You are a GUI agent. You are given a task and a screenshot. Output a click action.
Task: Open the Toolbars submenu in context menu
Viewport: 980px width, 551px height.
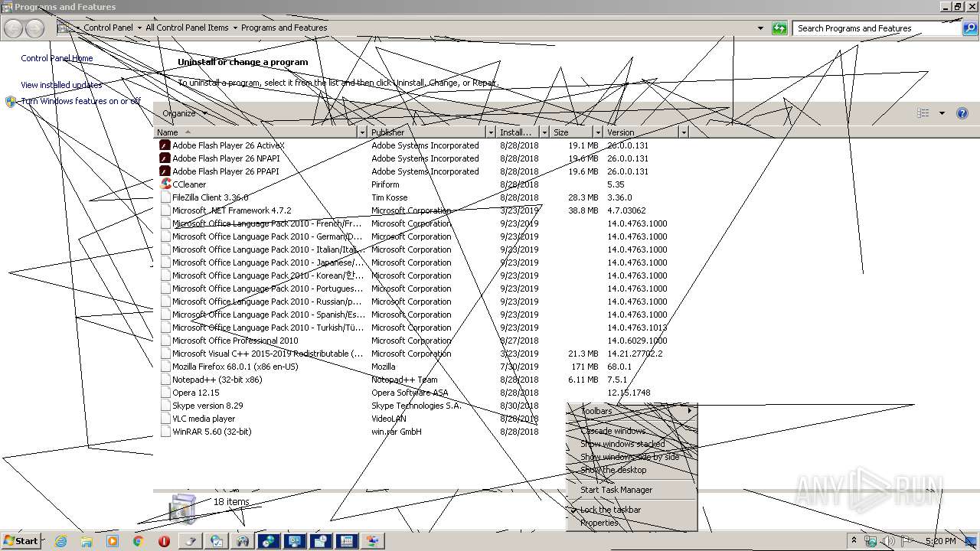(632, 411)
